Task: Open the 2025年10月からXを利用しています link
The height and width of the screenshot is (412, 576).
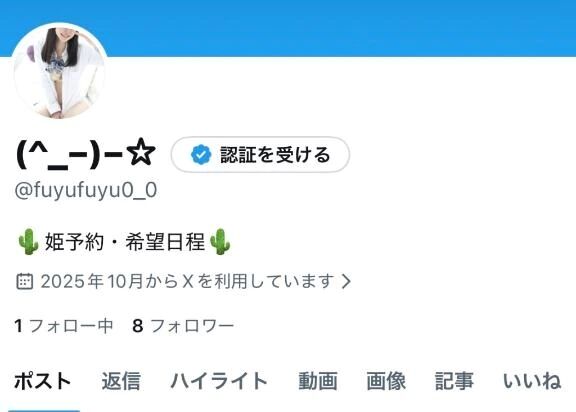Action: (x=187, y=282)
